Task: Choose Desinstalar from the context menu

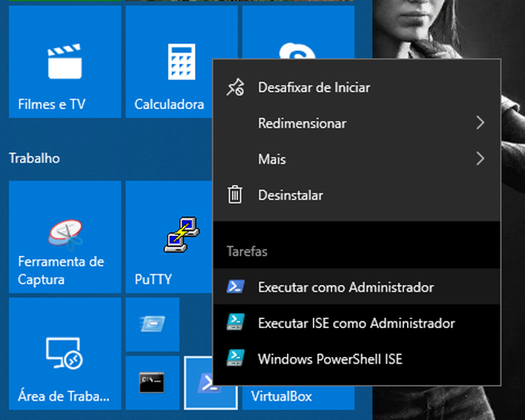Action: [357, 195]
